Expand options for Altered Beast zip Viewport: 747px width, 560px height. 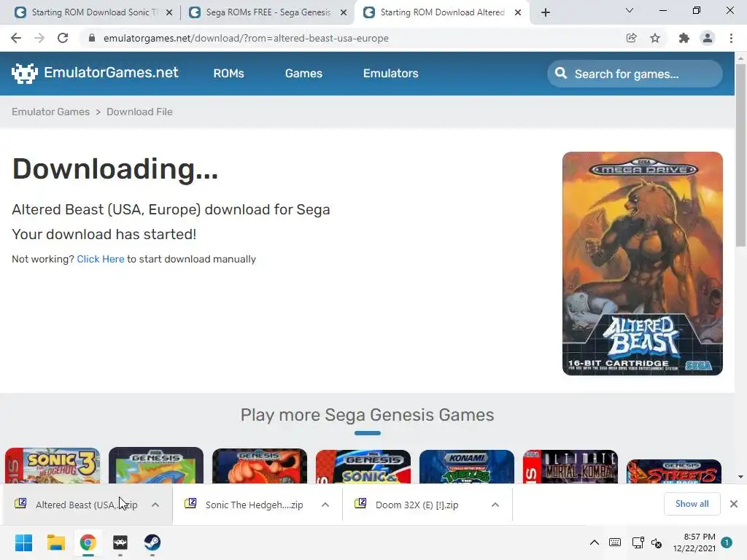coord(155,505)
